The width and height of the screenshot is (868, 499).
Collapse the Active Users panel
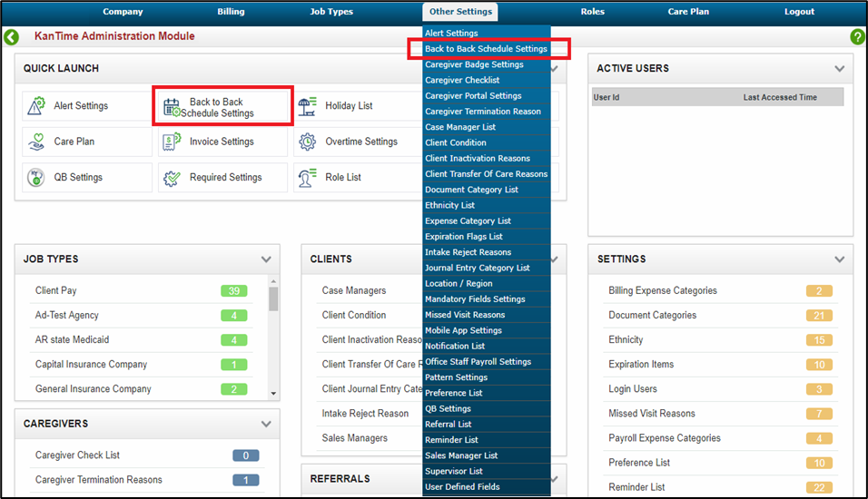point(839,69)
